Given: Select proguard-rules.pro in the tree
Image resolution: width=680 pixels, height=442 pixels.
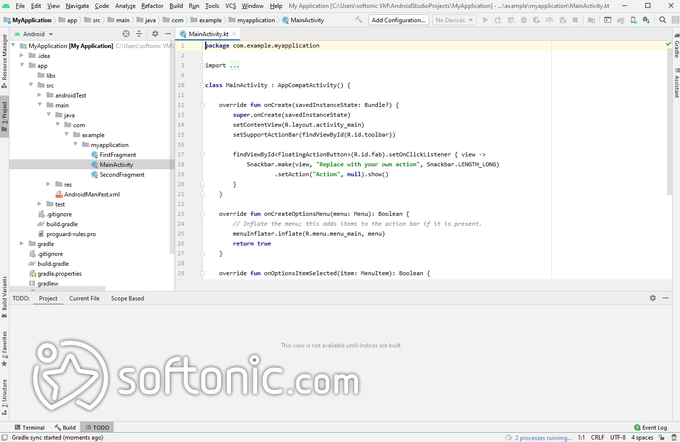Looking at the screenshot, I should (71, 234).
